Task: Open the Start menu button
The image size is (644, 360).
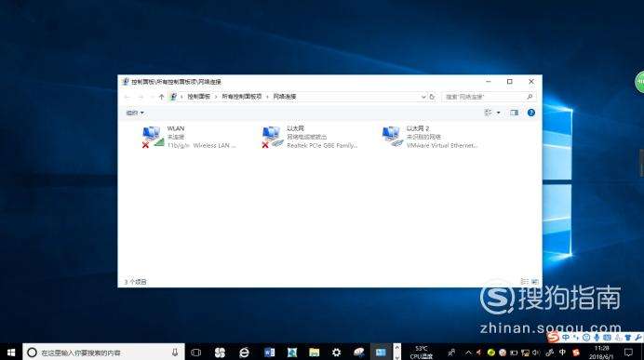Action: [x=11, y=353]
